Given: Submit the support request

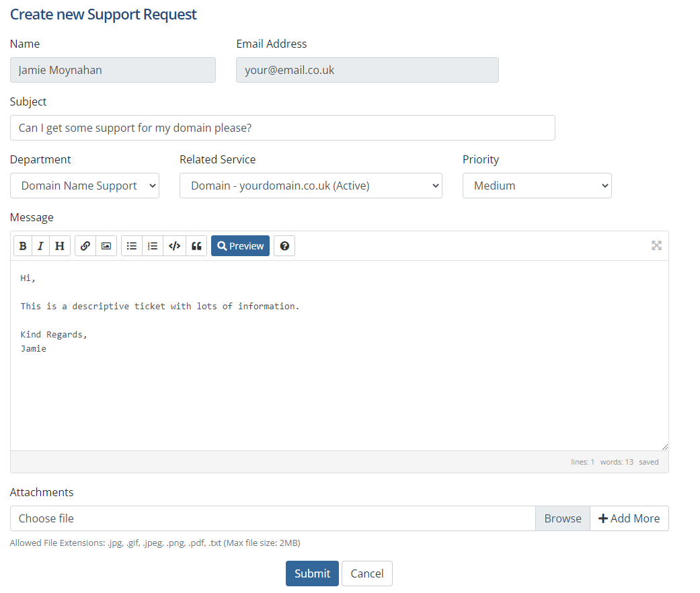Looking at the screenshot, I should [312, 574].
